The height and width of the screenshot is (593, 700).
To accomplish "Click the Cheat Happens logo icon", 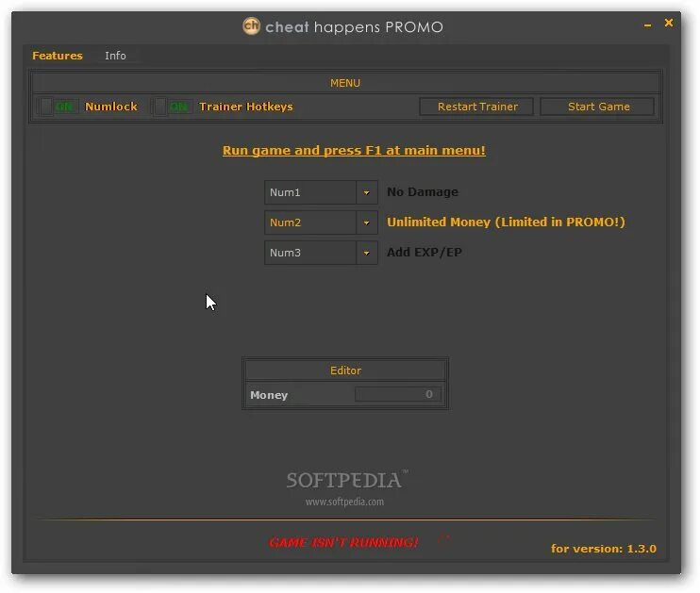I will point(251,26).
